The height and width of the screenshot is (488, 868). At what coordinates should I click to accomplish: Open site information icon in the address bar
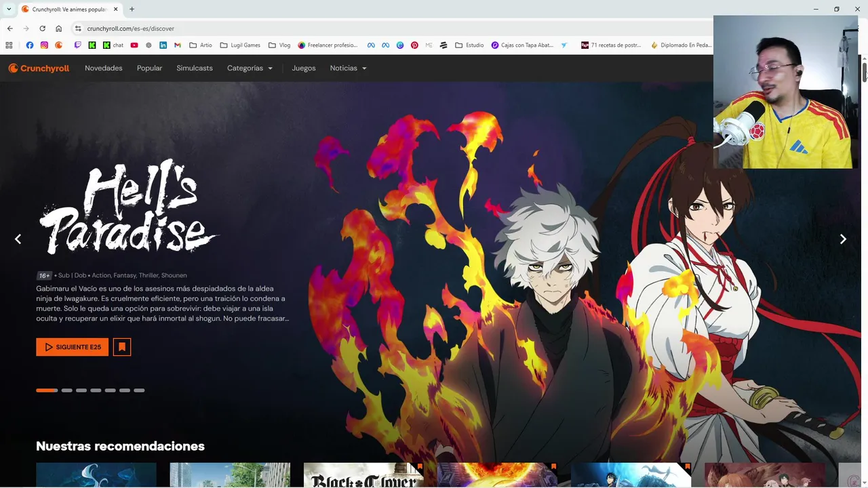pos(78,28)
